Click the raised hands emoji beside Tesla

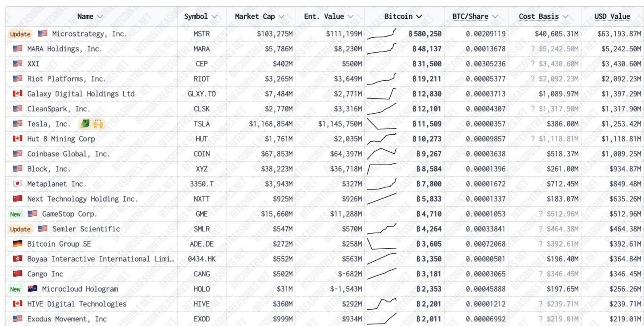[98, 124]
